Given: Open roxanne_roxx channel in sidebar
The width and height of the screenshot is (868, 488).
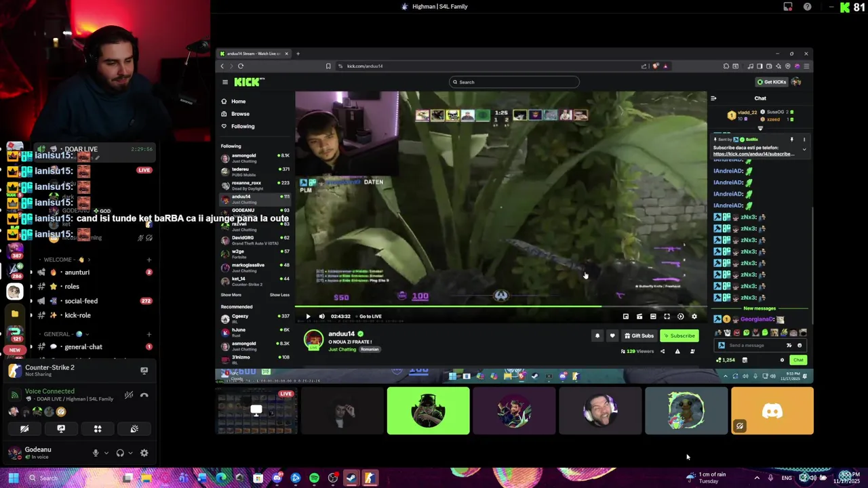Looking at the screenshot, I should tap(255, 184).
